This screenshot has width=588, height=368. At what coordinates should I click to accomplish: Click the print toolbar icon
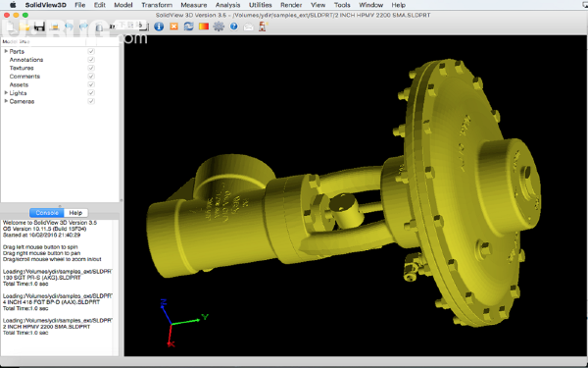(54, 26)
